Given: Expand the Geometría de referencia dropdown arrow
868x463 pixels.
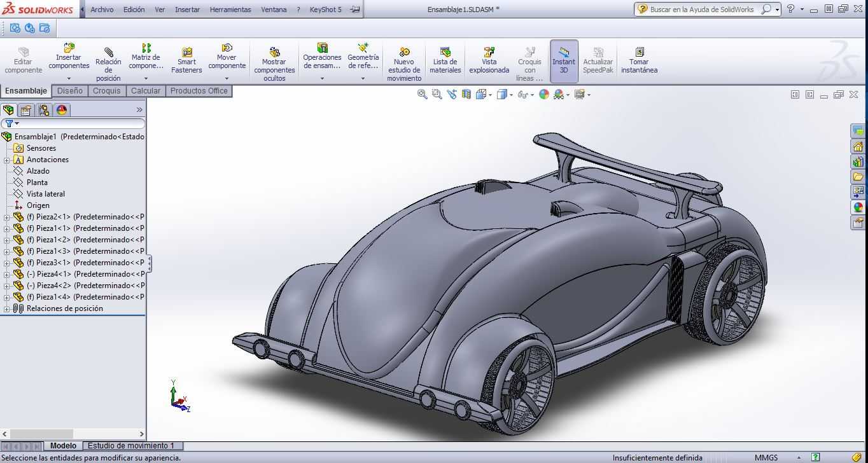Looking at the screenshot, I should (363, 78).
